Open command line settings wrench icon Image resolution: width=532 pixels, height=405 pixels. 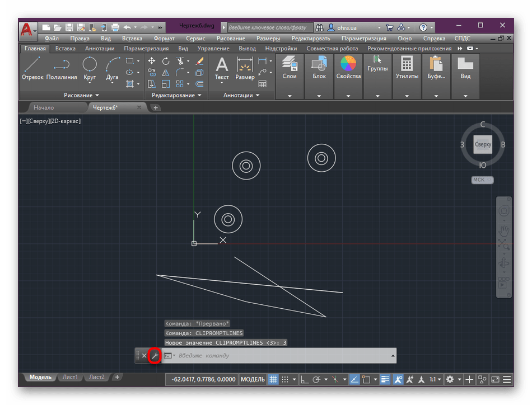coord(155,356)
